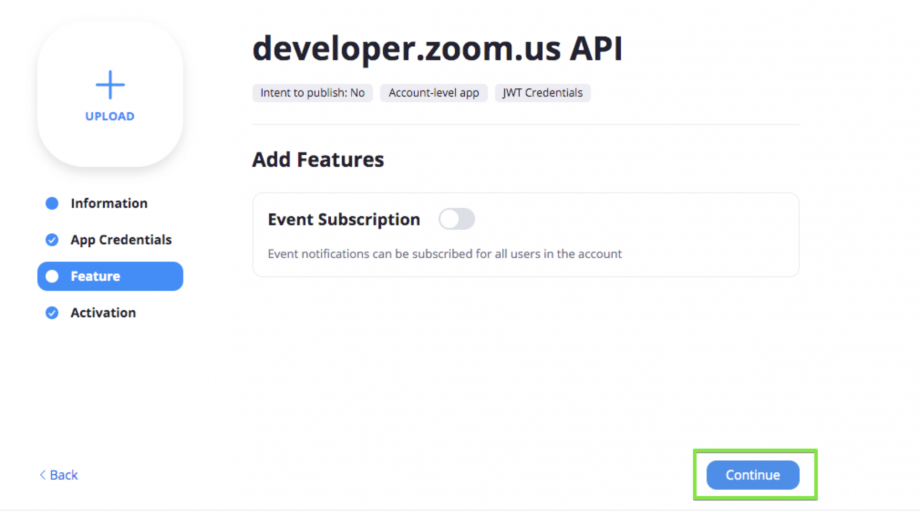920x512 pixels.
Task: Select the Feature step in sidebar
Action: [x=110, y=276]
